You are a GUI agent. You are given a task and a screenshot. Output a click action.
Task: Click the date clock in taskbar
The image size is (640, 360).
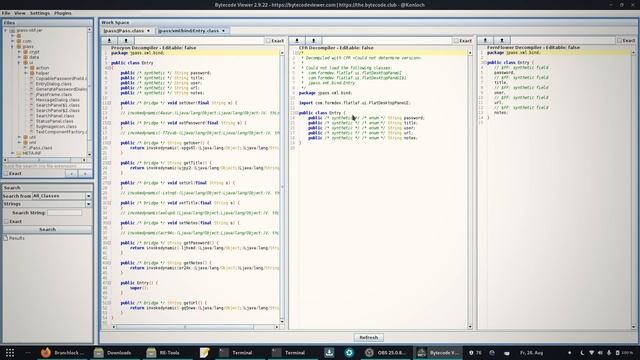531,353
